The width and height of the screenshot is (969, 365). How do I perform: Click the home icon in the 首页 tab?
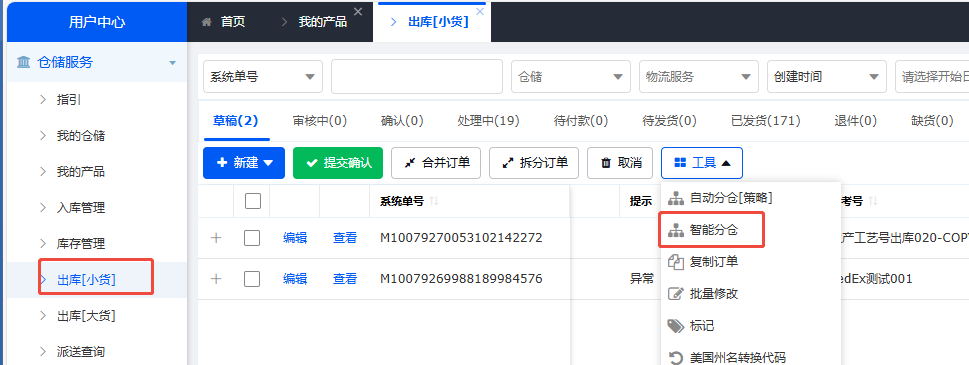point(207,22)
